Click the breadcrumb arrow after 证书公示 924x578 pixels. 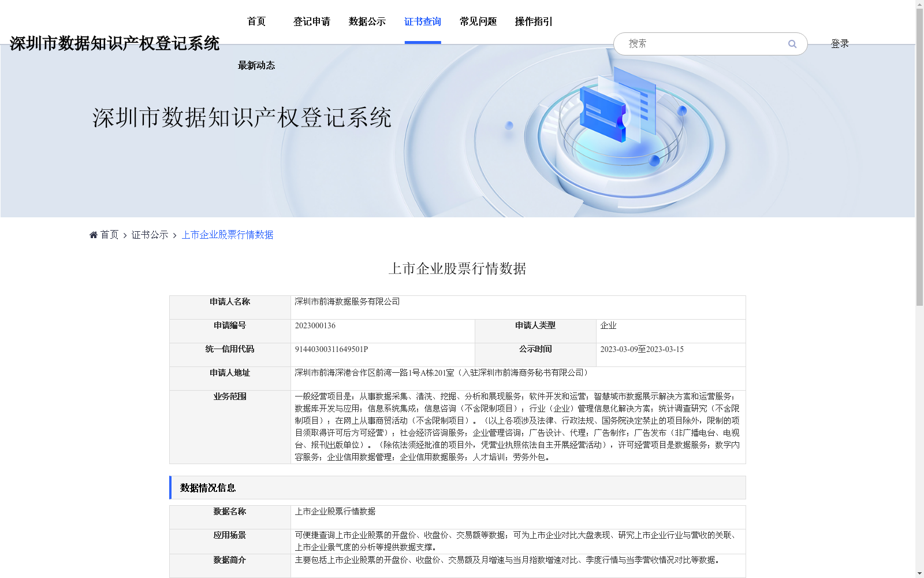pyautogui.click(x=176, y=235)
